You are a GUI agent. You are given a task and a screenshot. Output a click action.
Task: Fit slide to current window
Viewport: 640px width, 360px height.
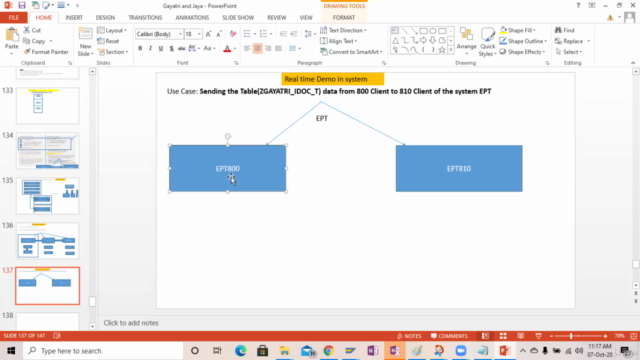click(633, 336)
